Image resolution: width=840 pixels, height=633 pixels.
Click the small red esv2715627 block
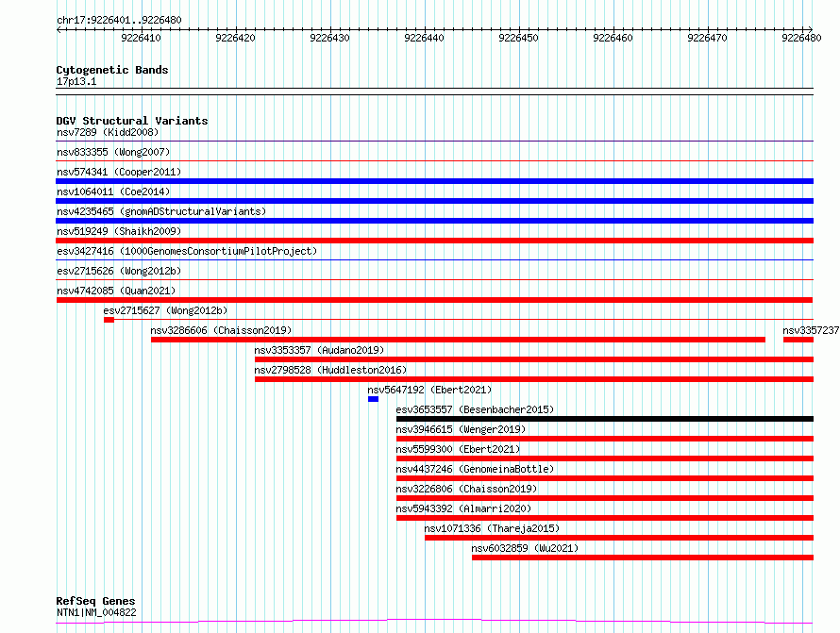(x=109, y=320)
